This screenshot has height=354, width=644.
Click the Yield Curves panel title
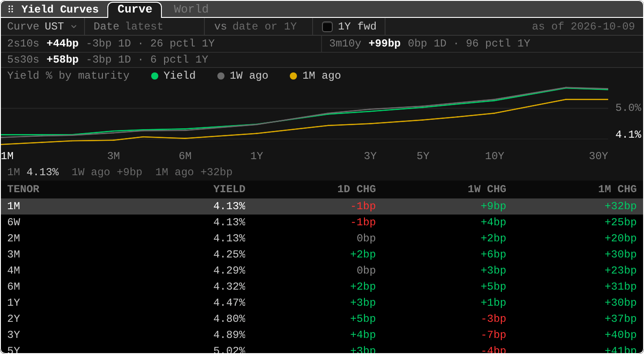(x=60, y=9)
